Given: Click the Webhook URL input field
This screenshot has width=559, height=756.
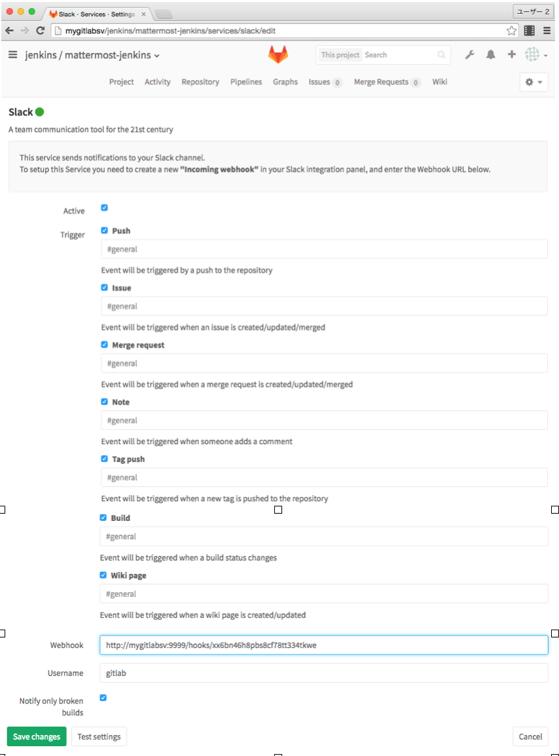Looking at the screenshot, I should pos(324,645).
